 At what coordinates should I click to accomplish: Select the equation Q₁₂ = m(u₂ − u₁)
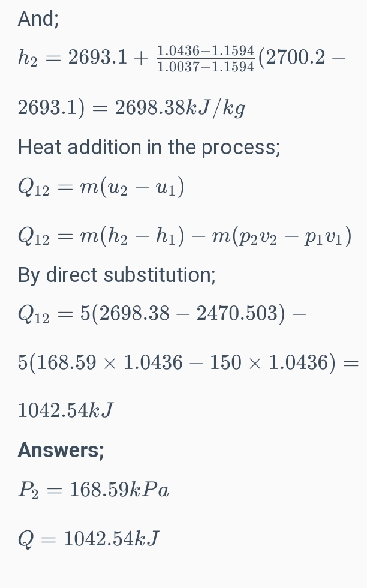pyautogui.click(x=101, y=187)
